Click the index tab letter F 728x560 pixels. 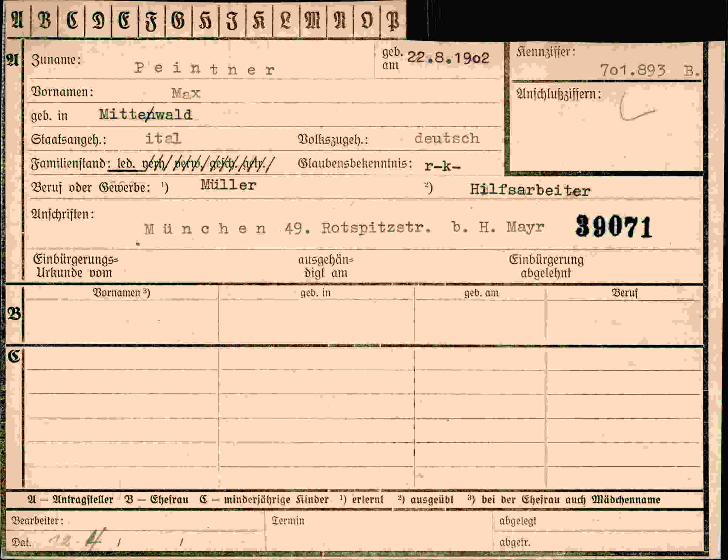point(151,21)
